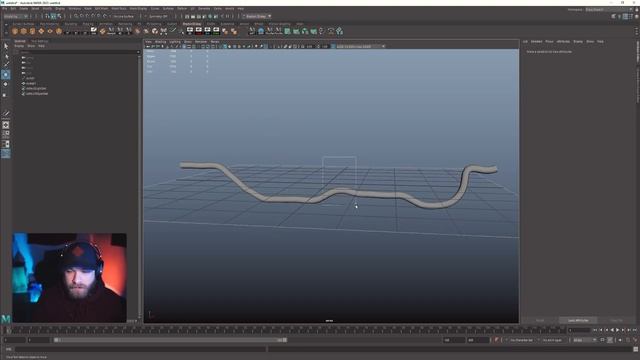
Task: Open viewport Panels menu
Action: pos(215,42)
